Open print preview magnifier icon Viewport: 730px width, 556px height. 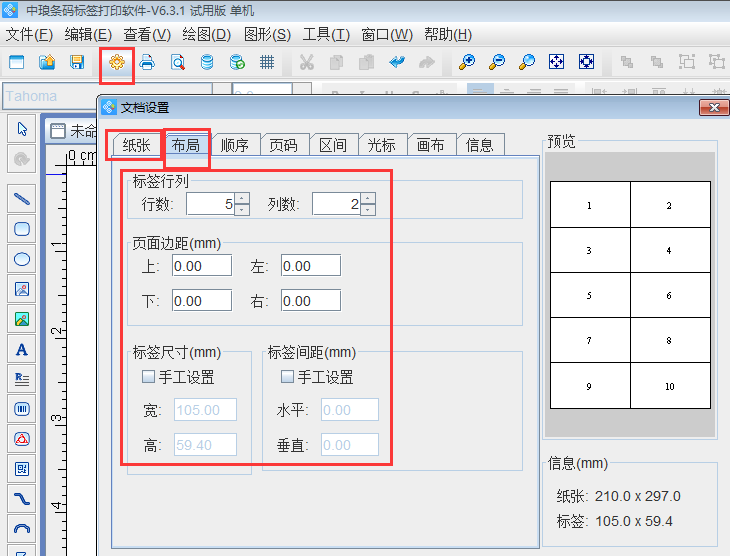point(177,62)
